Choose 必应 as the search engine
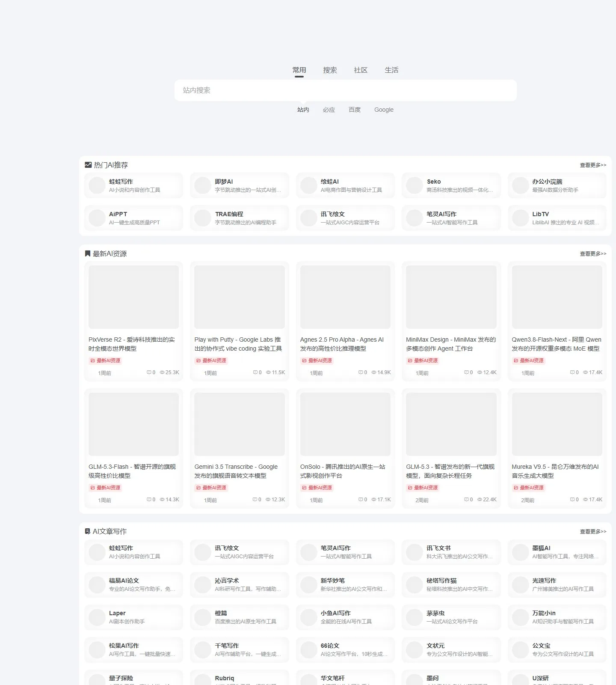Image resolution: width=616 pixels, height=685 pixels. click(329, 110)
